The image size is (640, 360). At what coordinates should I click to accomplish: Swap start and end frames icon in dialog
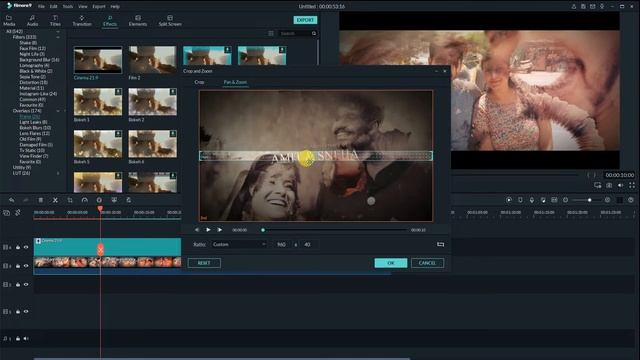coord(440,244)
